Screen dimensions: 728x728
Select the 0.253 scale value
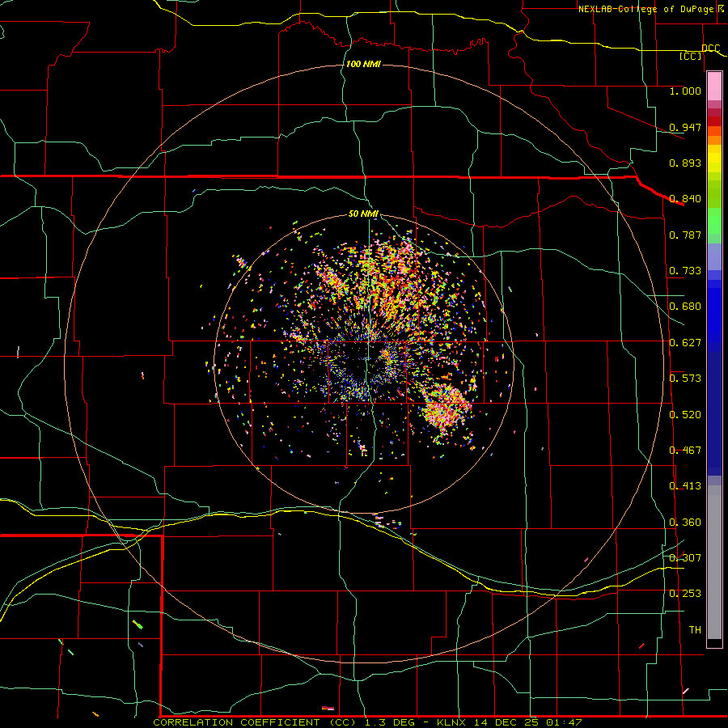point(685,594)
